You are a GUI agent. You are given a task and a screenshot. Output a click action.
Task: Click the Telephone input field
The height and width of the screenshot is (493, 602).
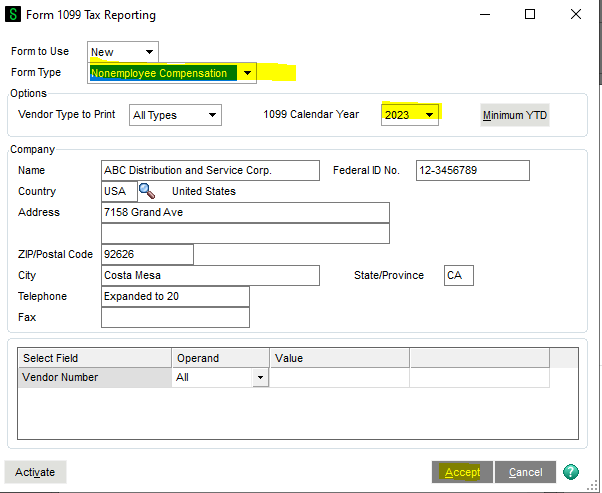(175, 296)
